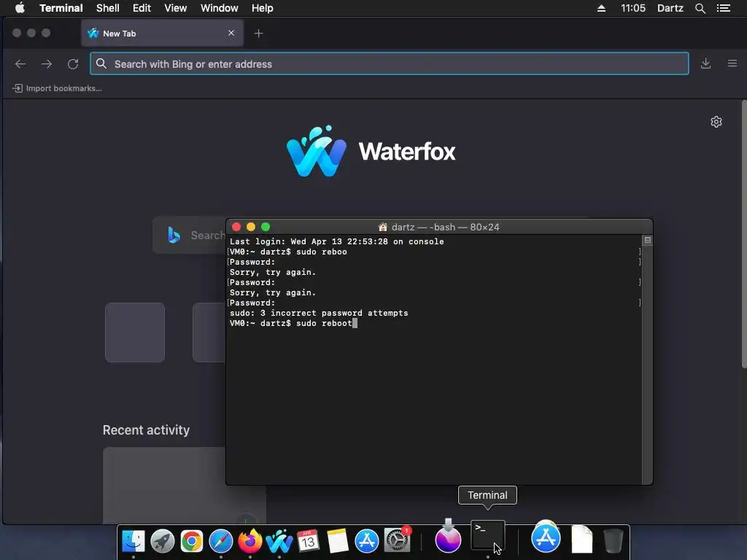
Task: Open Finder from the Dock
Action: click(133, 541)
